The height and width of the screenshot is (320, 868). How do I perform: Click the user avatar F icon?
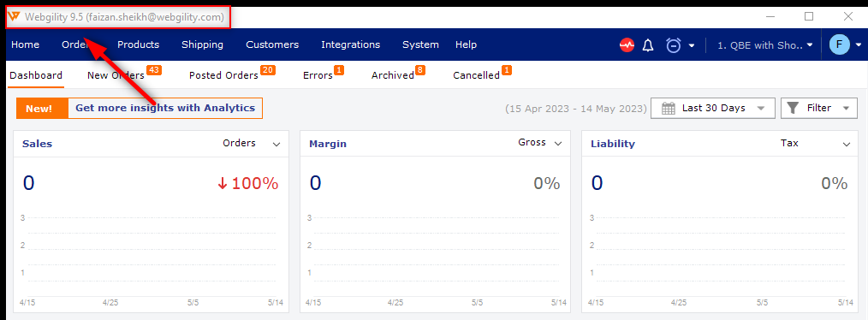point(839,44)
